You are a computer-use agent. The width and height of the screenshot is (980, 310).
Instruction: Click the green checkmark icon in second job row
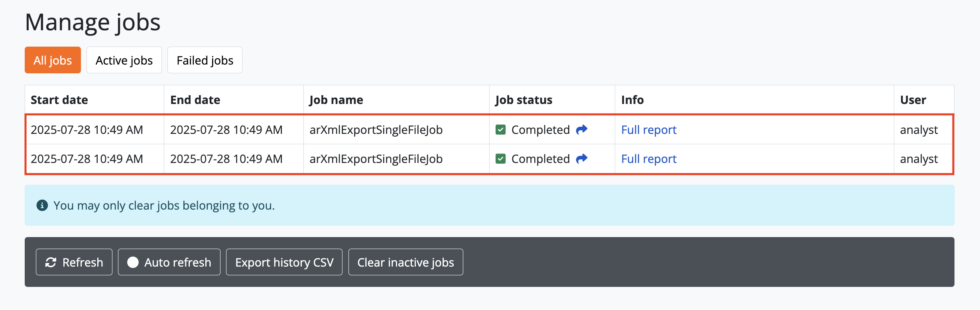(x=500, y=159)
